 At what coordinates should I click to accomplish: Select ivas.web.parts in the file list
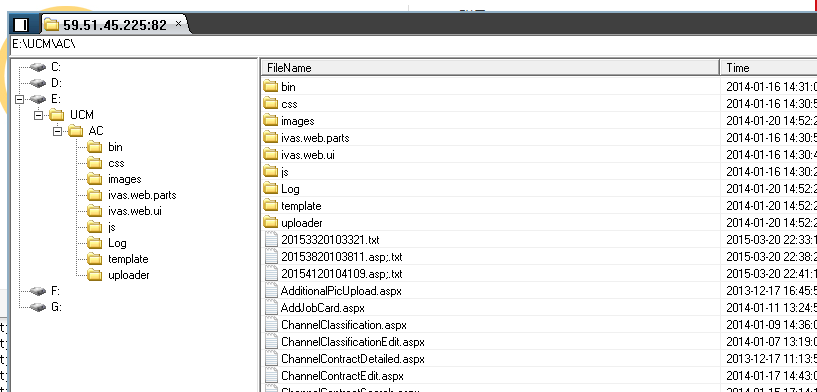tap(315, 138)
